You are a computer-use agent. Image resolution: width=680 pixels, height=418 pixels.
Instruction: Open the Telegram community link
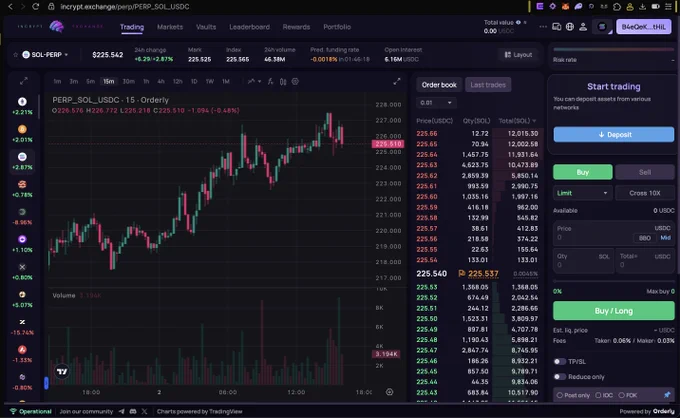pyautogui.click(x=121, y=411)
